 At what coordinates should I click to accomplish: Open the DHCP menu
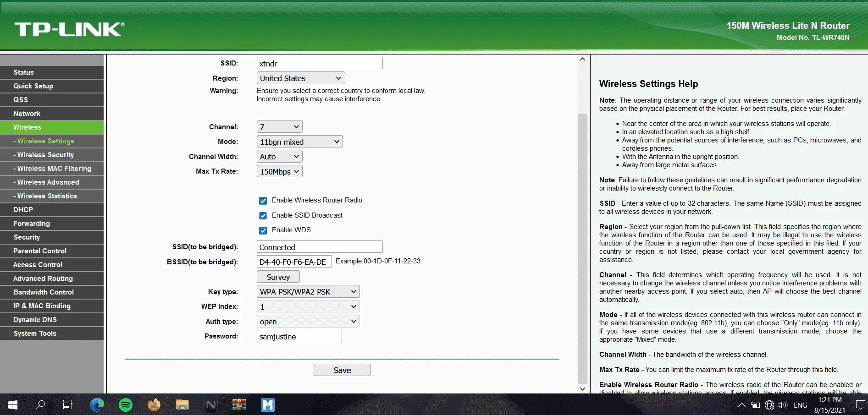point(52,210)
